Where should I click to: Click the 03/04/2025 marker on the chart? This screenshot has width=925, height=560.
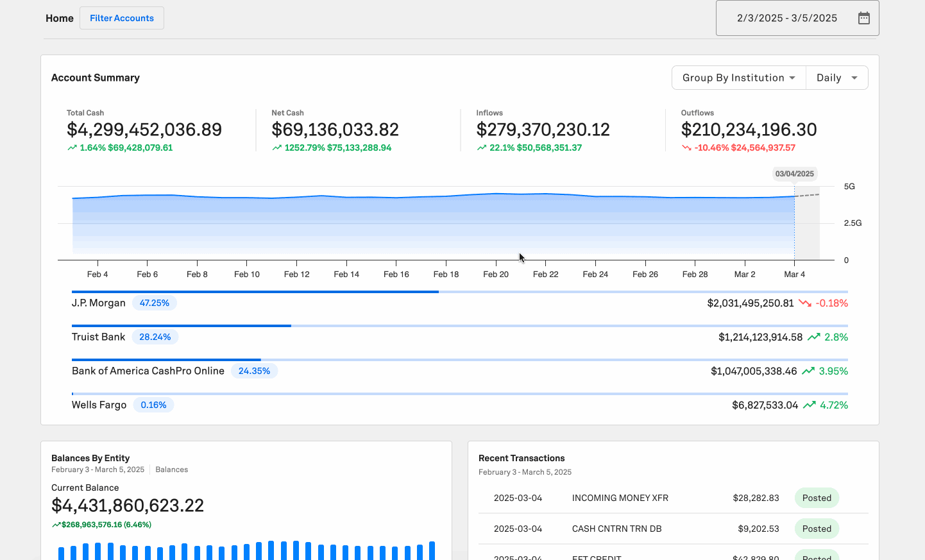[x=795, y=173]
